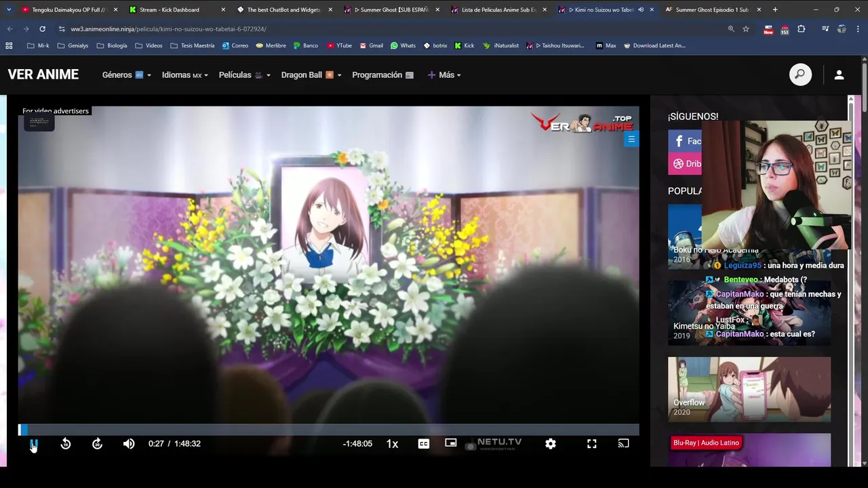Bookmark this page with star icon
This screenshot has width=868, height=488.
coord(746,29)
